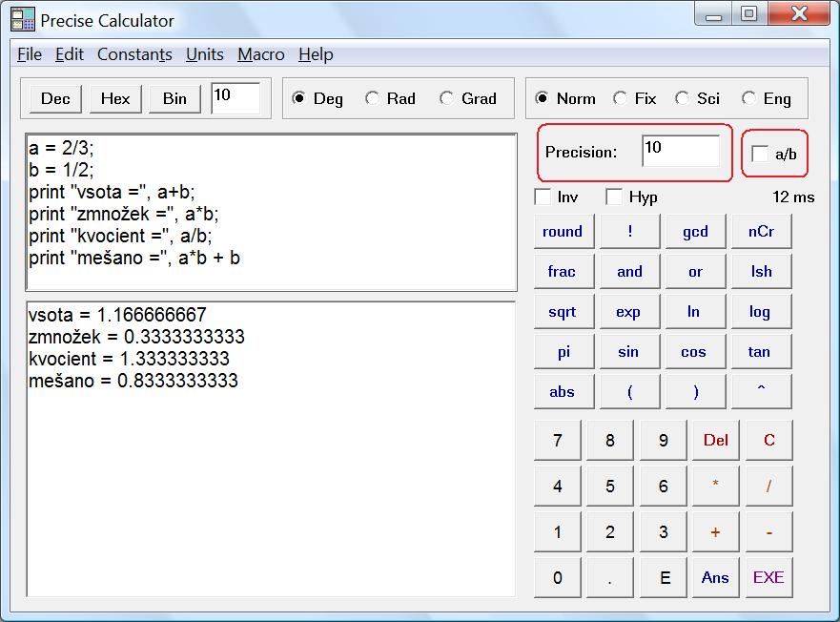Click the gcd function button
The height and width of the screenshot is (622, 840).
[695, 232]
